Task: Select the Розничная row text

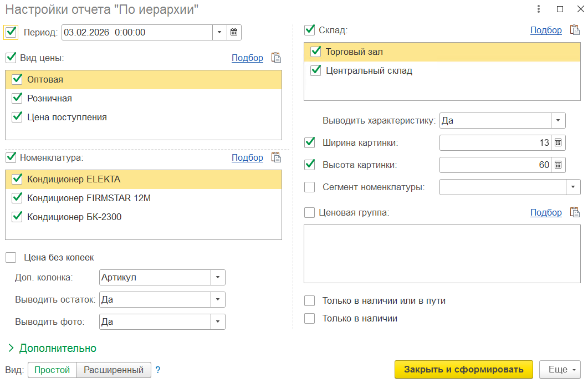Action: tap(49, 98)
